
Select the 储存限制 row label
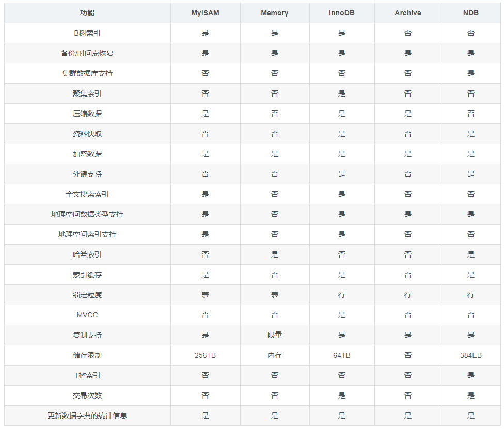click(87, 355)
